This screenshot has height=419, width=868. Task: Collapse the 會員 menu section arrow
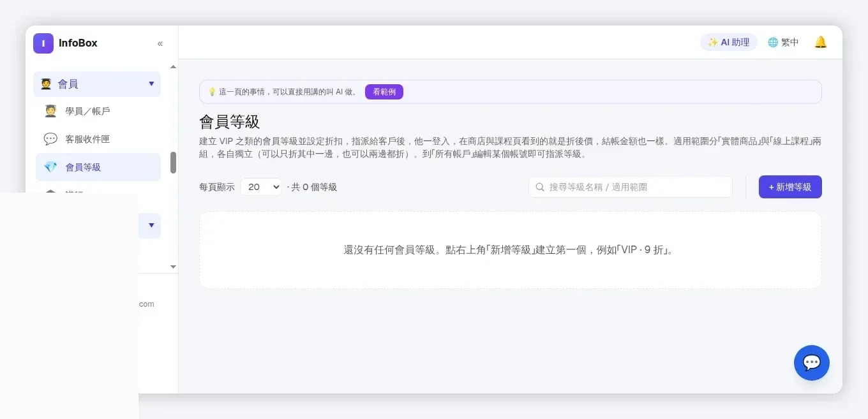point(151,84)
